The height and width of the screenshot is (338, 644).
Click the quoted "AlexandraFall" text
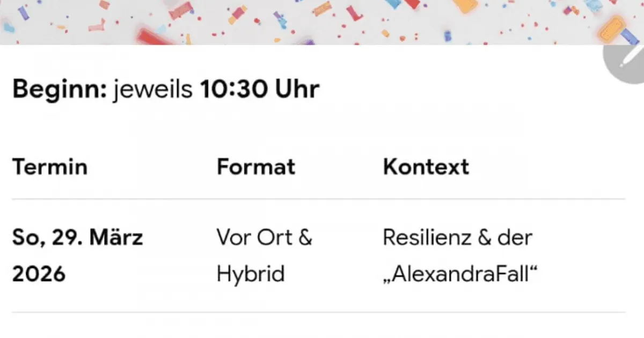[460, 275]
